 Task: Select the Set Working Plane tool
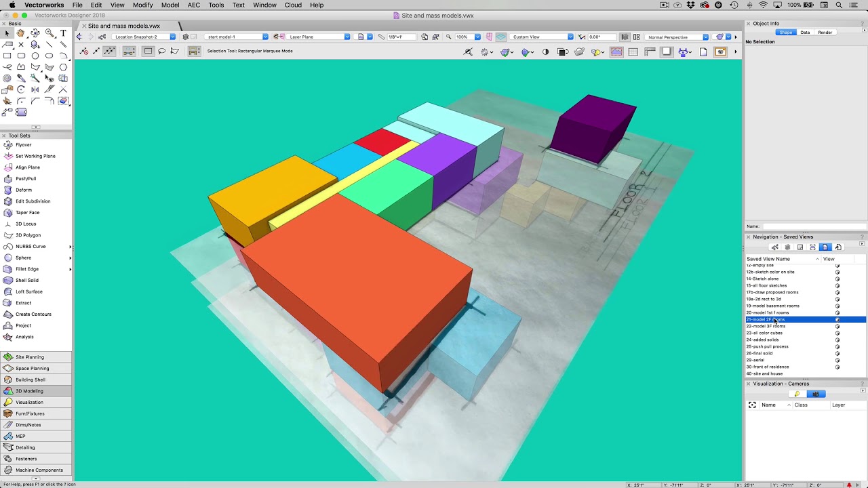[35, 156]
